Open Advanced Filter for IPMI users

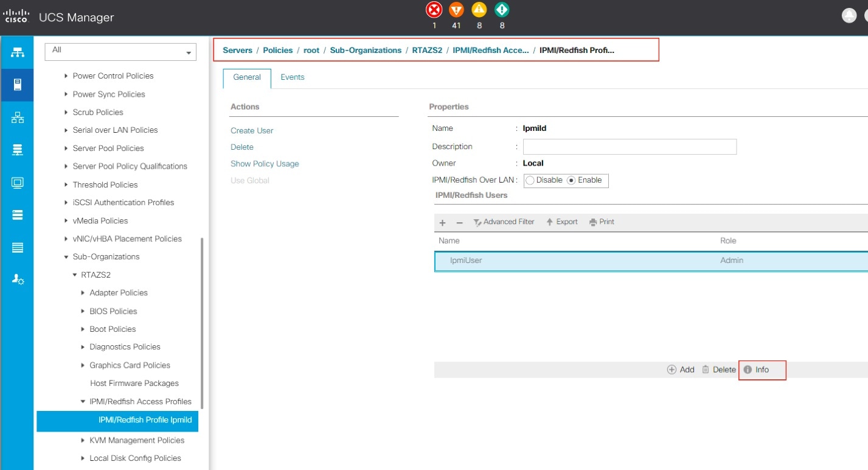point(504,222)
